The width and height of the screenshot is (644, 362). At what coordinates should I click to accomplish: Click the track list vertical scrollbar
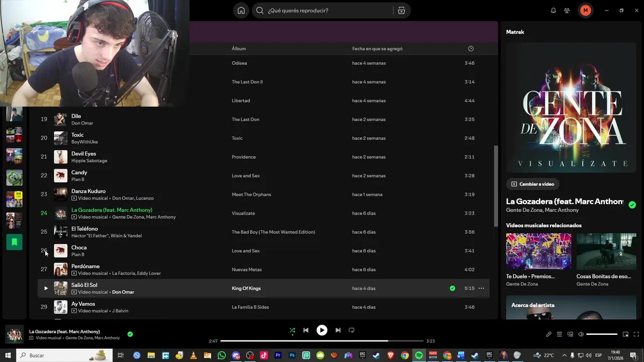coord(496,186)
